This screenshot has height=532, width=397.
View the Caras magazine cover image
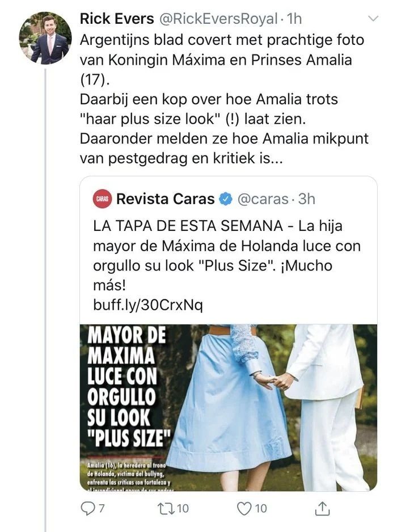pos(229,407)
